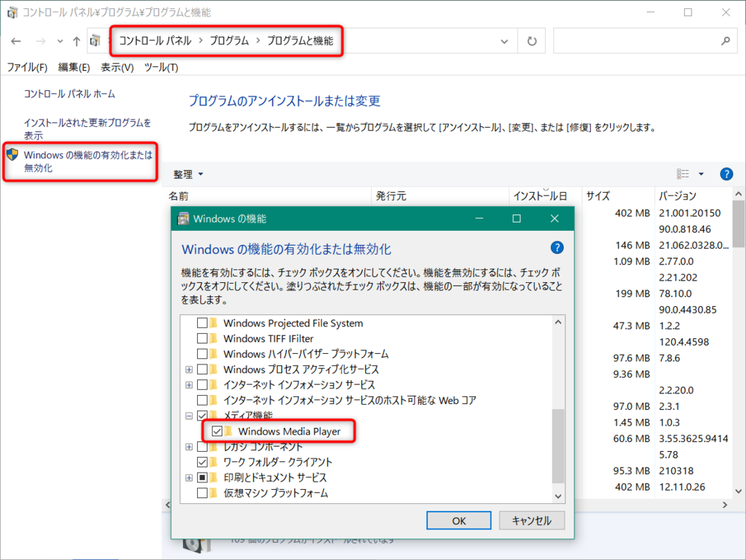
Task: Check Windows Projected File System
Action: pyautogui.click(x=202, y=323)
